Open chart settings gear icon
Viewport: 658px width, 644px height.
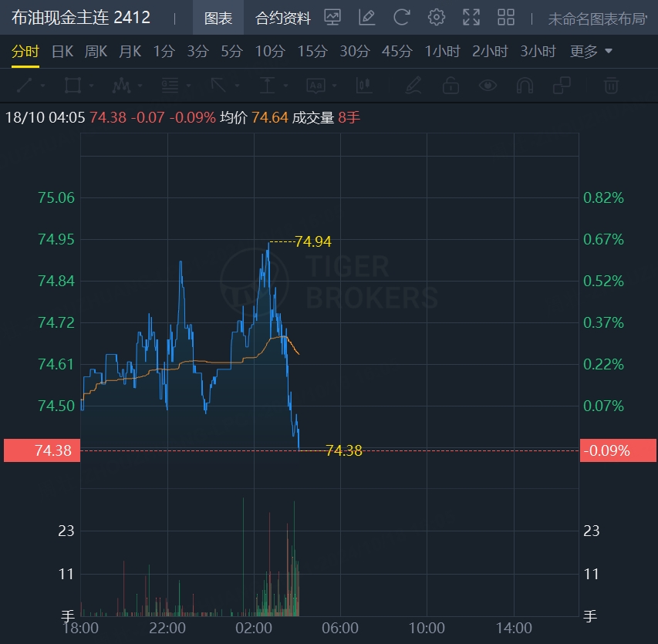(437, 18)
